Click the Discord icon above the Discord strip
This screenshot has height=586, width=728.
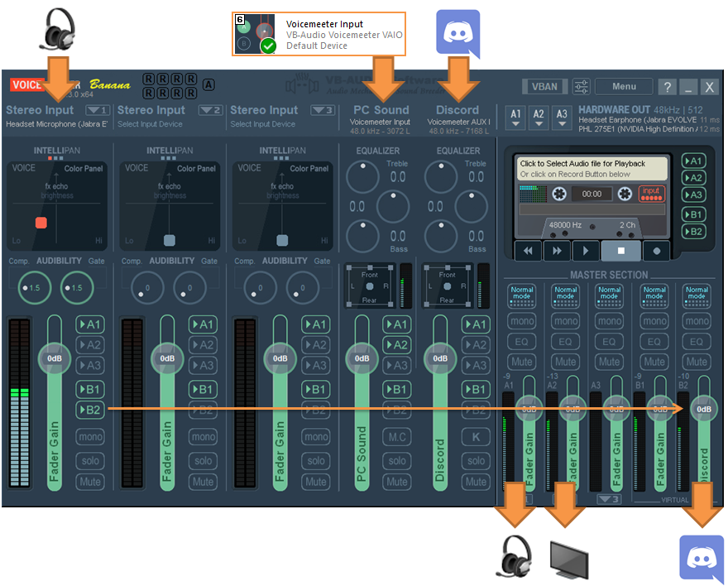457,34
